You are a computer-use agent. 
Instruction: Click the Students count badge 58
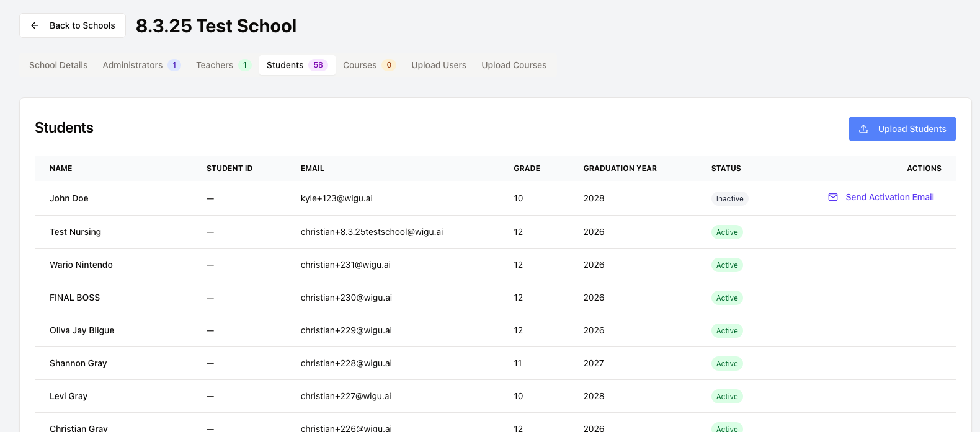point(318,65)
